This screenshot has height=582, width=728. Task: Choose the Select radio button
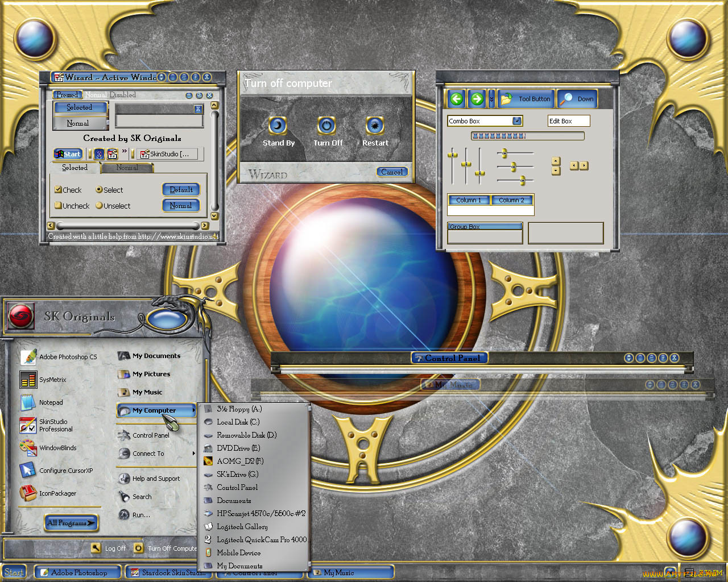click(x=99, y=189)
